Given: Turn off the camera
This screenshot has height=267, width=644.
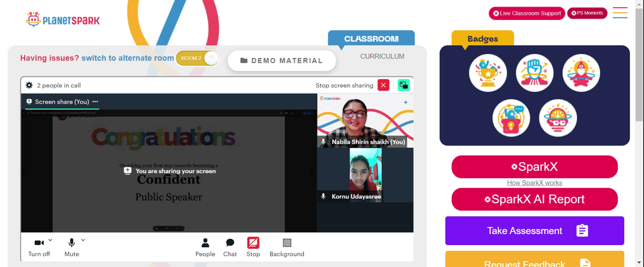Looking at the screenshot, I should pos(39,248).
